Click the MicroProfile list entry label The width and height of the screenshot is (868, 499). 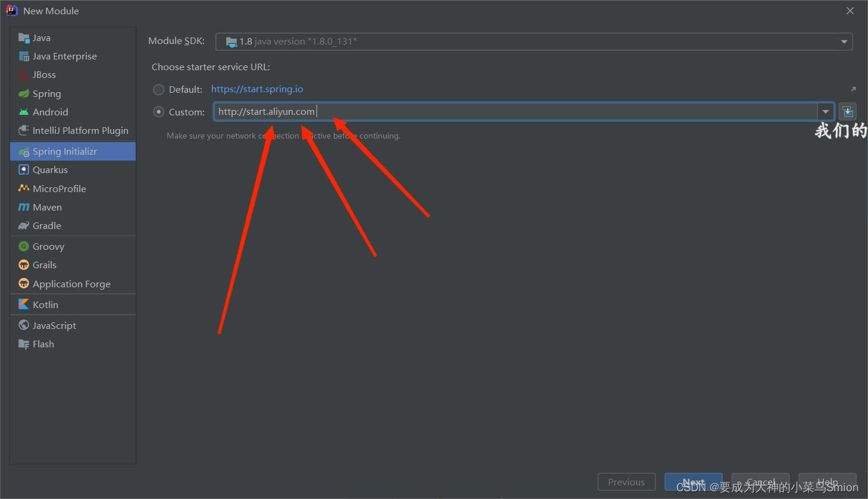coord(59,189)
